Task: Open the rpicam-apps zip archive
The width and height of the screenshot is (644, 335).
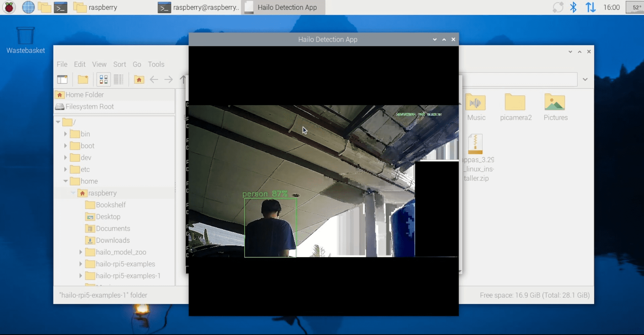Action: pos(475,144)
